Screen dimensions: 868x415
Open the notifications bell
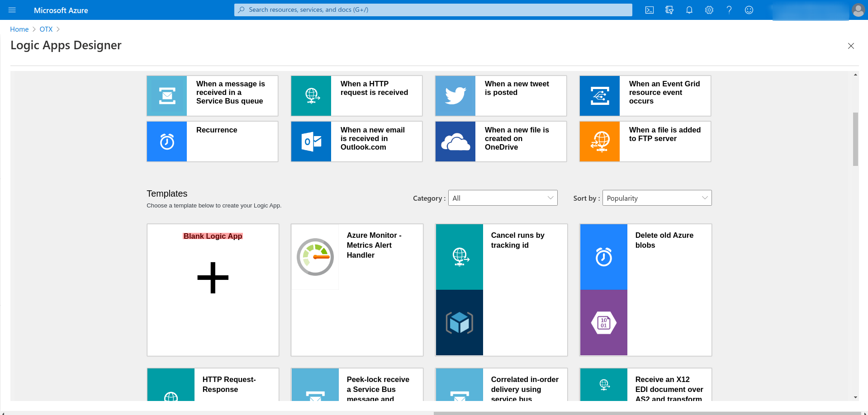coord(689,10)
